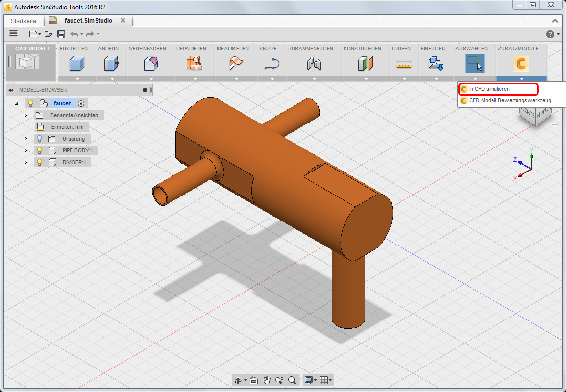Click the Open folder icon
Viewport: 566px width, 392px height.
click(49, 34)
